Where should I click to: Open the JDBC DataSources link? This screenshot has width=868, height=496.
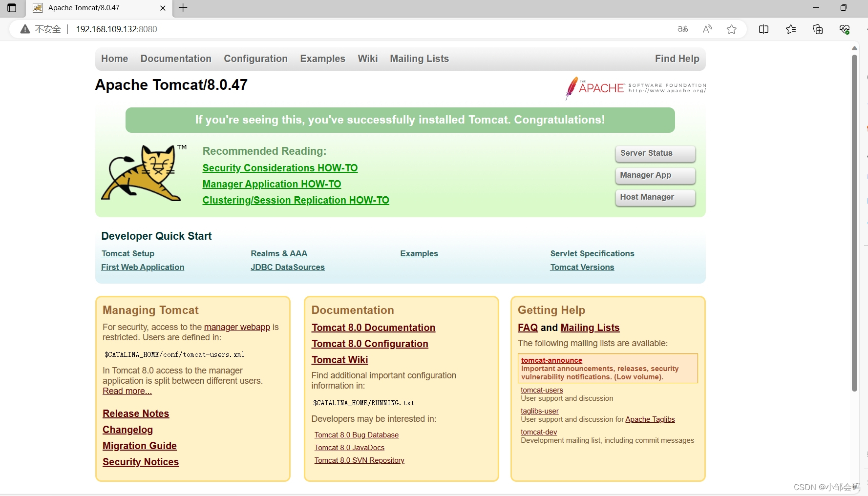click(288, 267)
